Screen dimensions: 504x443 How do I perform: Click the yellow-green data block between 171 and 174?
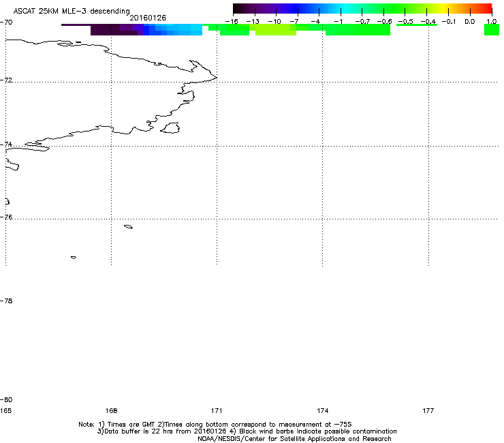point(275,31)
